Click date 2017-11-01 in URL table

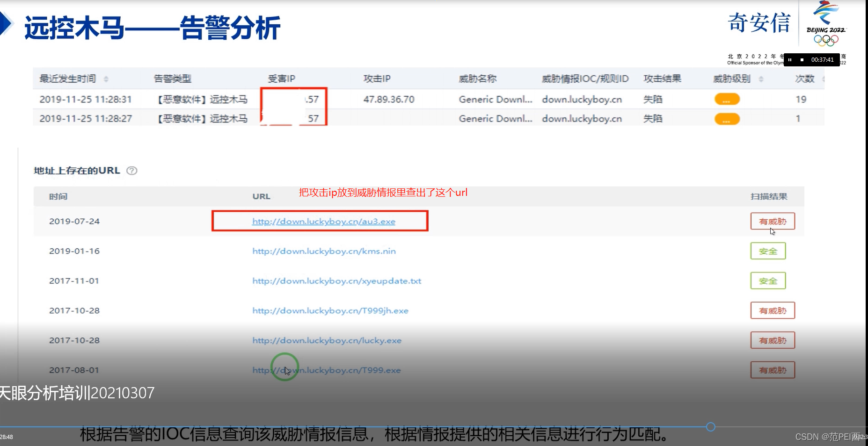(x=74, y=281)
